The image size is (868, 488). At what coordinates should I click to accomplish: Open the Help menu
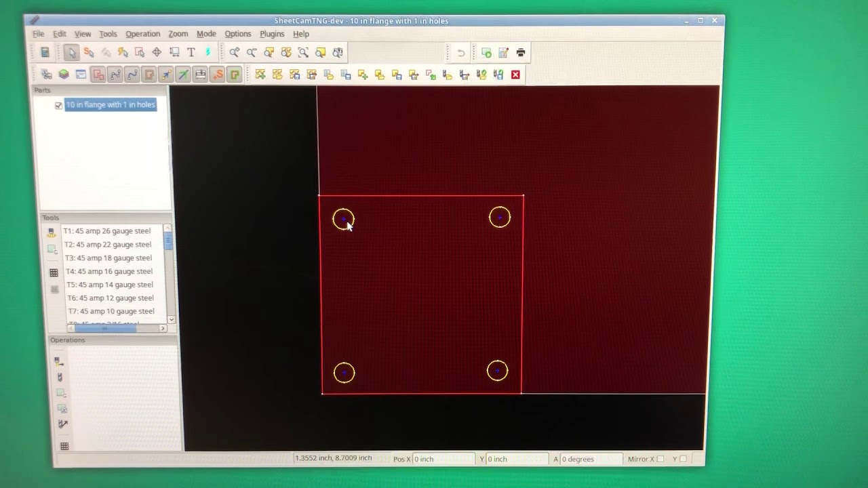(x=301, y=34)
